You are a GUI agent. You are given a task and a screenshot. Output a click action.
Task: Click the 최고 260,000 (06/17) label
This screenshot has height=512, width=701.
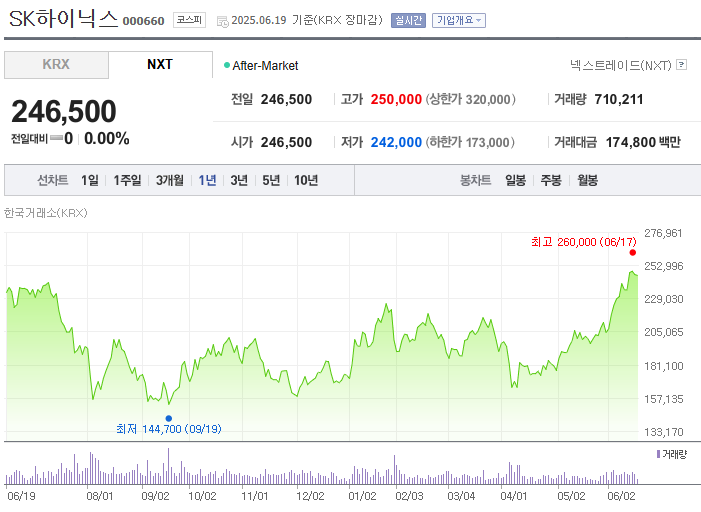[583, 242]
